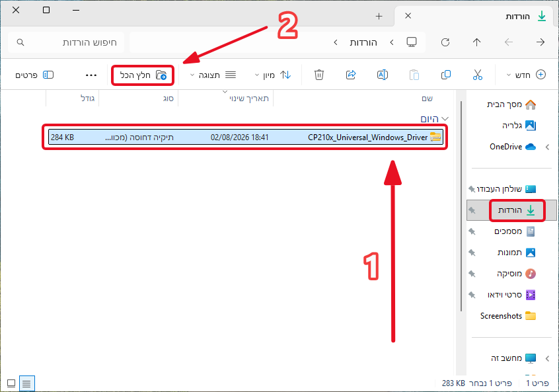Maximize the File Explorer window
The image size is (559, 392).
[46, 11]
